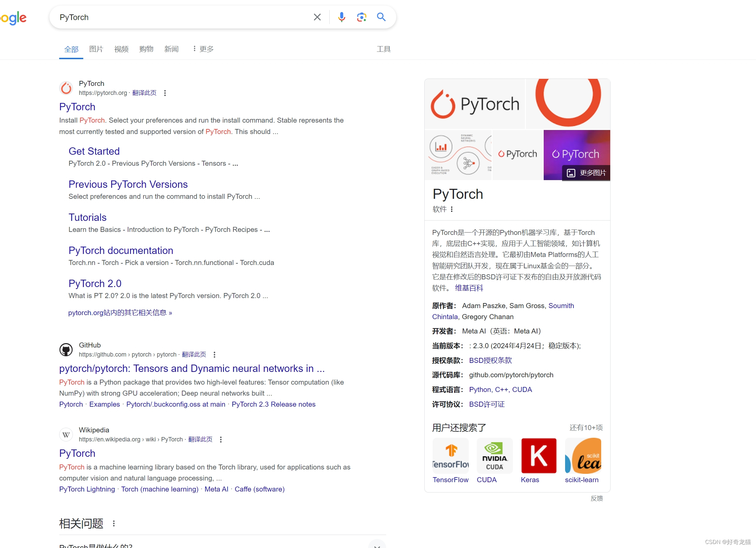Viewport: 756px width, 548px height.
Task: Select the 全部 tab
Action: 71,49
